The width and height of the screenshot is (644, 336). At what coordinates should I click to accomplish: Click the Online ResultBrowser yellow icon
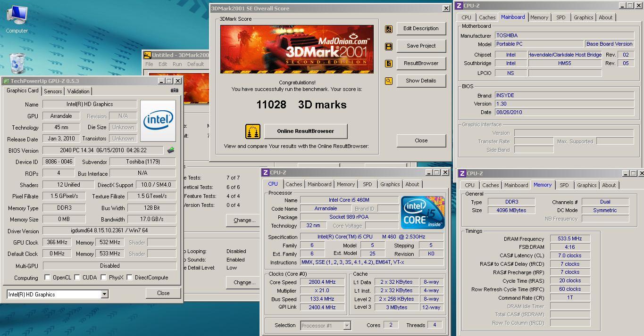[x=253, y=131]
